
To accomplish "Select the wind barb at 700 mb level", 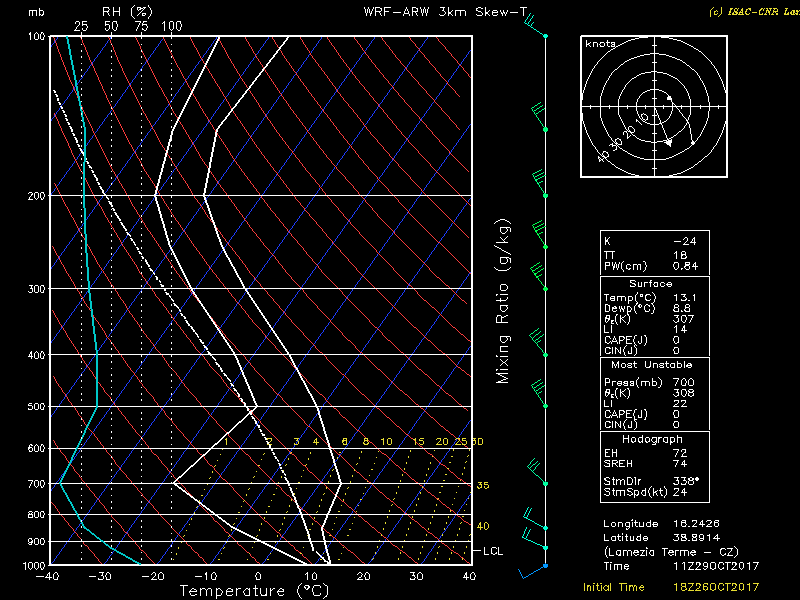I will 537,473.
